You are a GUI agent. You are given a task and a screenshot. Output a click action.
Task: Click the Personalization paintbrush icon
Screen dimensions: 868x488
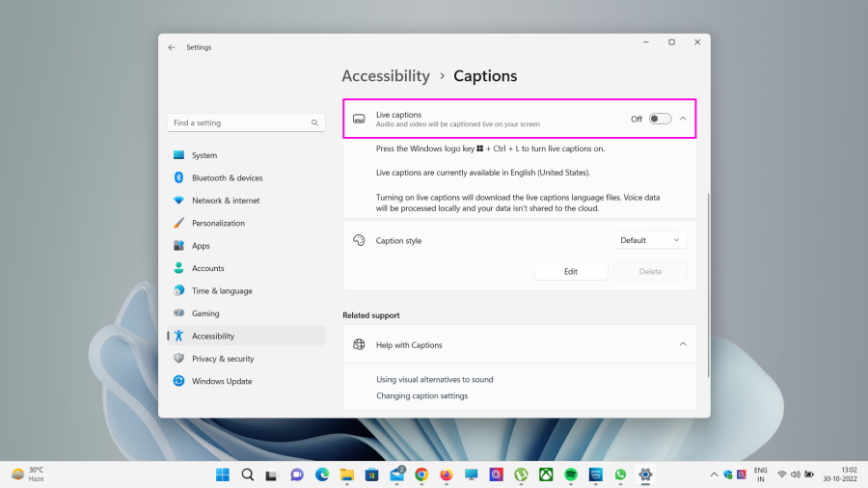[x=178, y=223]
